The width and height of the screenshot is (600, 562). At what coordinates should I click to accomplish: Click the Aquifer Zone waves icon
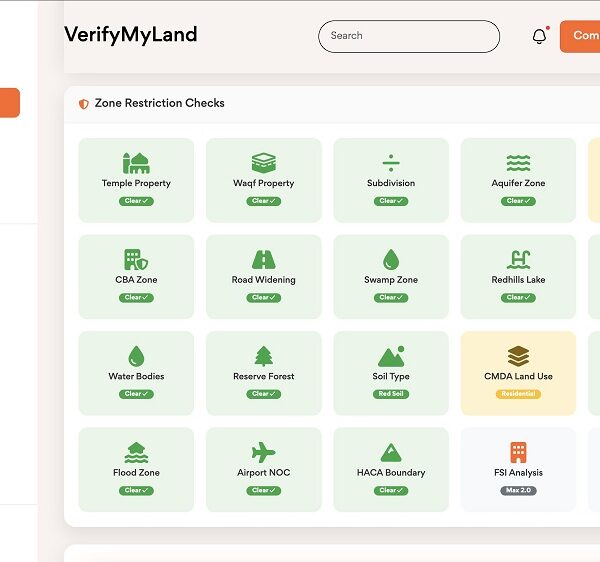(518, 163)
